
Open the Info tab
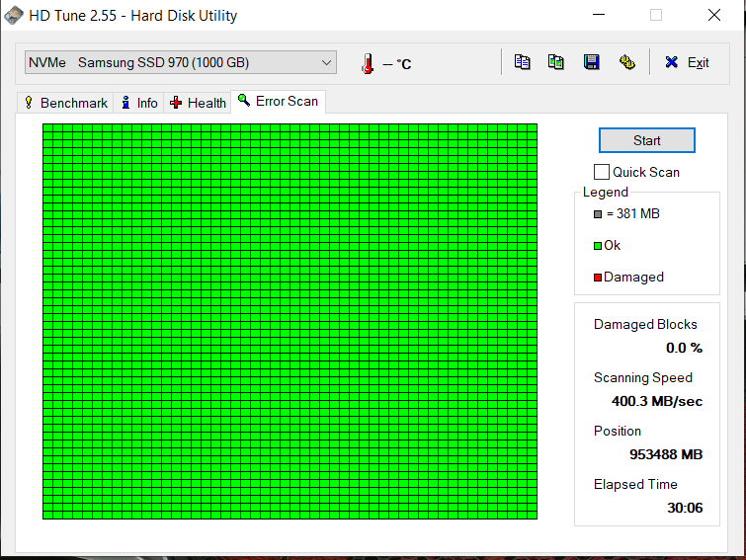point(139,103)
